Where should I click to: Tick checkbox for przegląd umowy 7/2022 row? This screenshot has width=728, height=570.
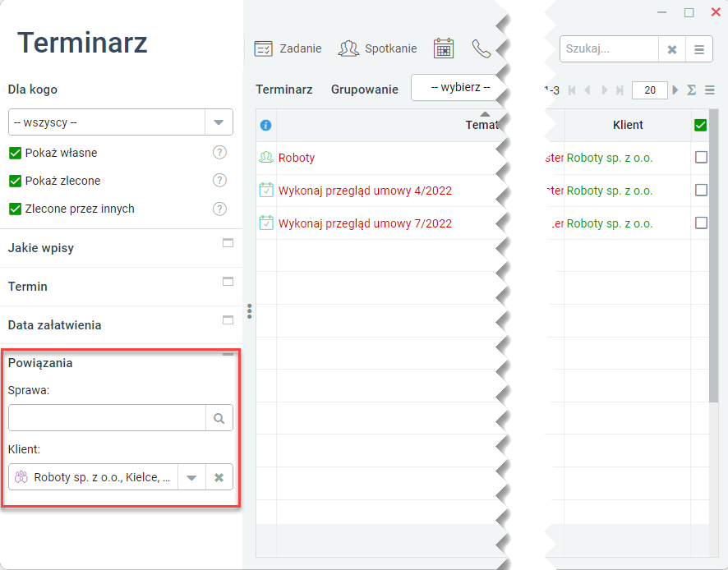pyautogui.click(x=701, y=223)
